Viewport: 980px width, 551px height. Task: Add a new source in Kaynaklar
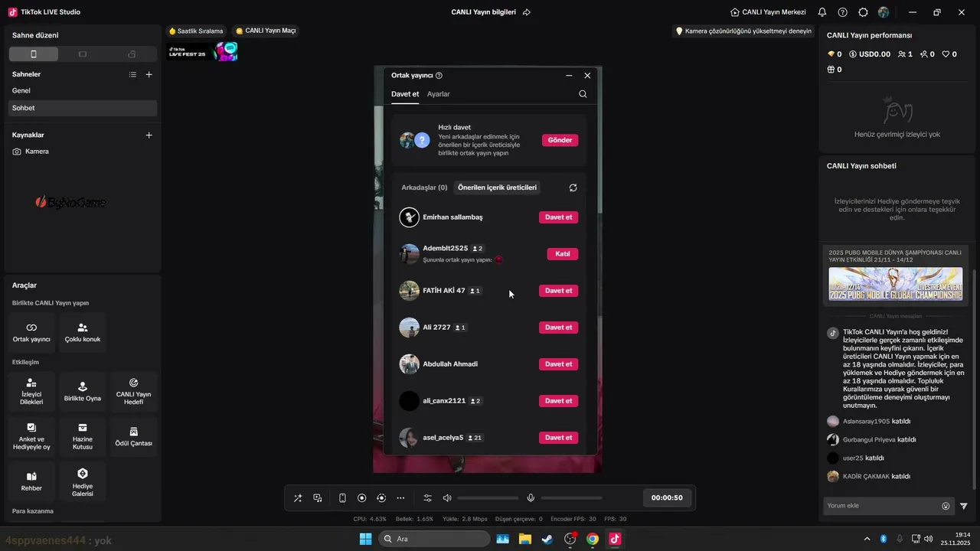click(149, 135)
